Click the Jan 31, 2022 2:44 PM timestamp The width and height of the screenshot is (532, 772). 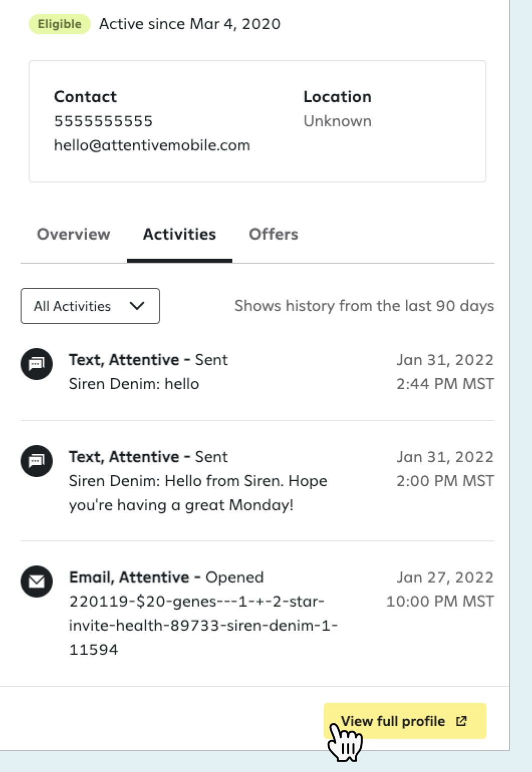(445, 372)
